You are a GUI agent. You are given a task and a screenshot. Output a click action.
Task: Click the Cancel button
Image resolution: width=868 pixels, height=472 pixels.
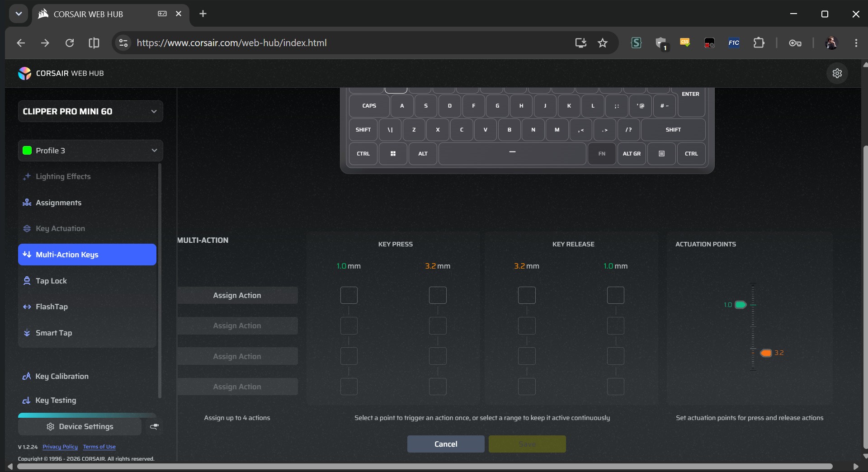pyautogui.click(x=446, y=444)
